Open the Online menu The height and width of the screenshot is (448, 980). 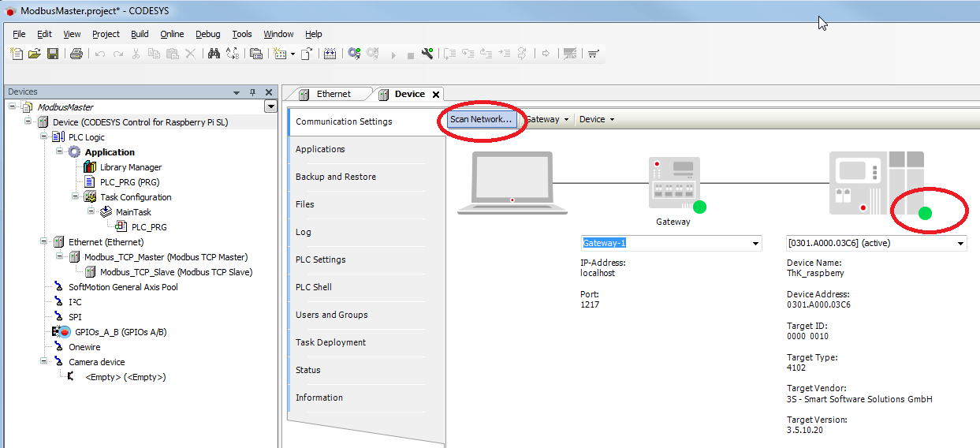pos(172,34)
